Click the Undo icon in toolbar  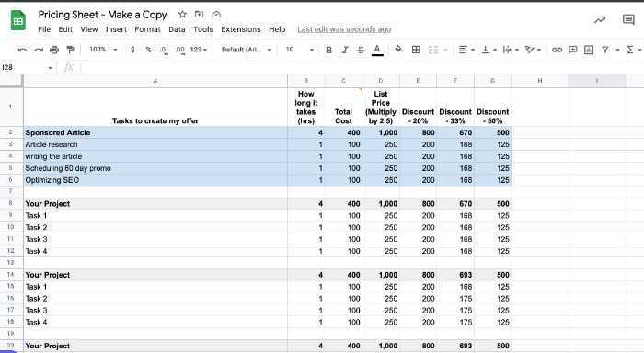pyautogui.click(x=23, y=50)
